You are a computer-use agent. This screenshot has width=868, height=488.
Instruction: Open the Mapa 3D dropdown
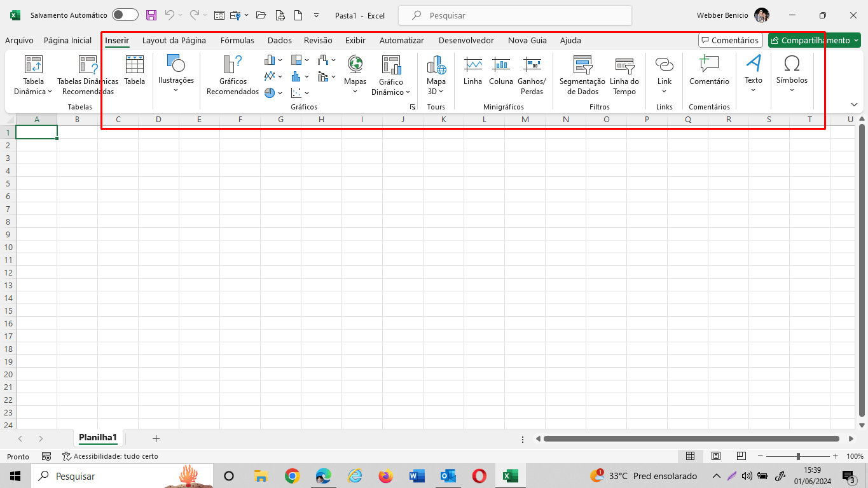436,92
